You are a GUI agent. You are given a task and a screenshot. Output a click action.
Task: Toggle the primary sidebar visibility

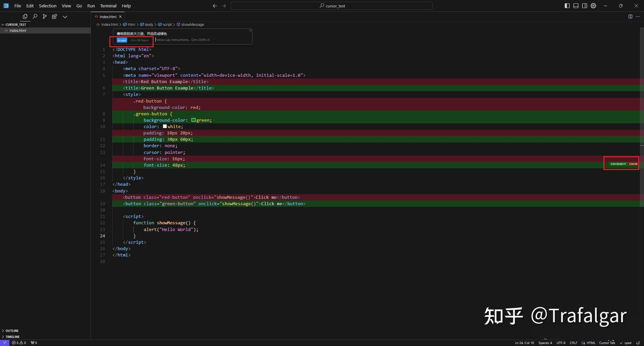[567, 6]
